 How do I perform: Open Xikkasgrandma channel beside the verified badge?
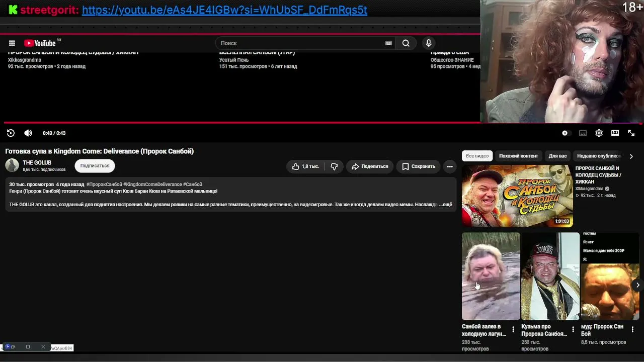pyautogui.click(x=589, y=189)
